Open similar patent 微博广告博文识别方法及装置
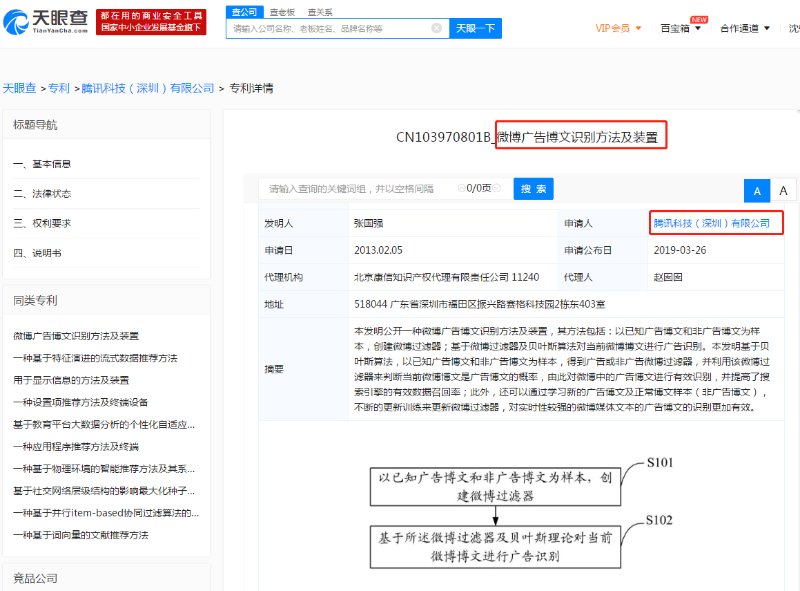Image resolution: width=800 pixels, height=591 pixels. (76, 336)
